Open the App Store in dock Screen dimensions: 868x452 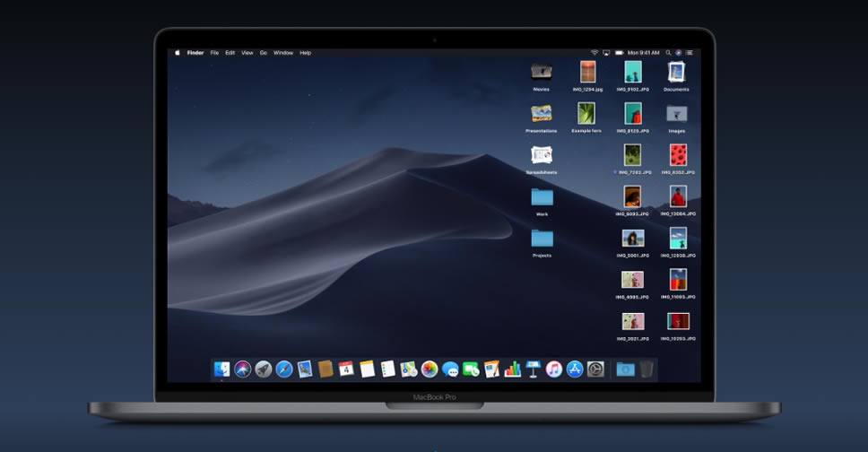(x=575, y=369)
